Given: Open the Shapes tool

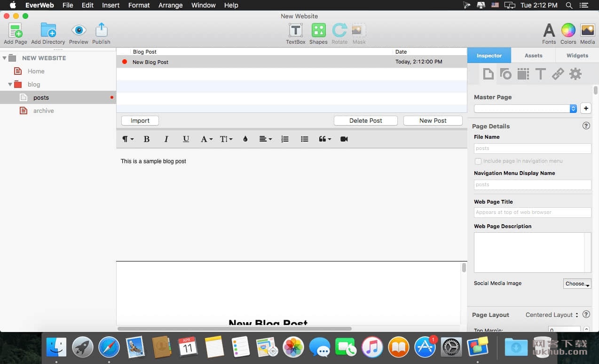Looking at the screenshot, I should point(318,31).
